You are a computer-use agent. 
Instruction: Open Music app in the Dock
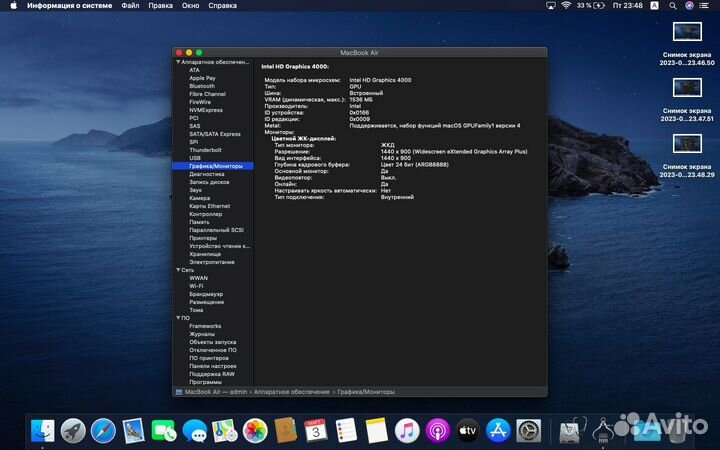coord(407,431)
